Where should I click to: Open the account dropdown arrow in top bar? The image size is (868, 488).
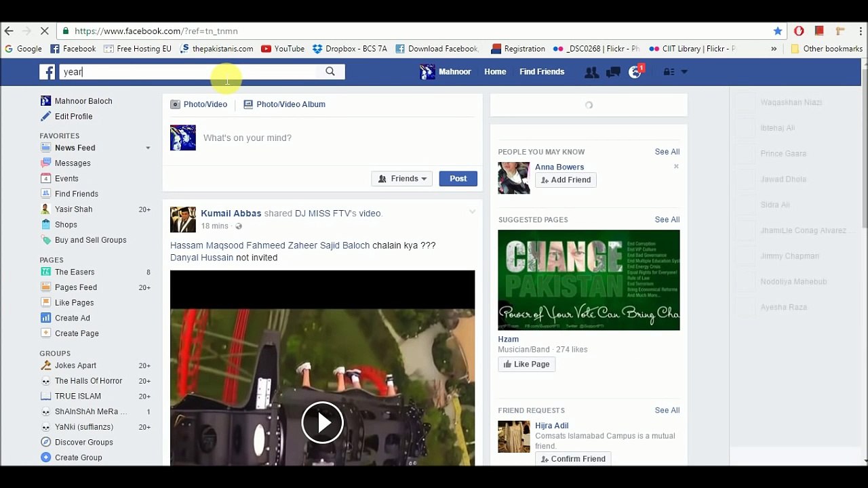pos(684,72)
